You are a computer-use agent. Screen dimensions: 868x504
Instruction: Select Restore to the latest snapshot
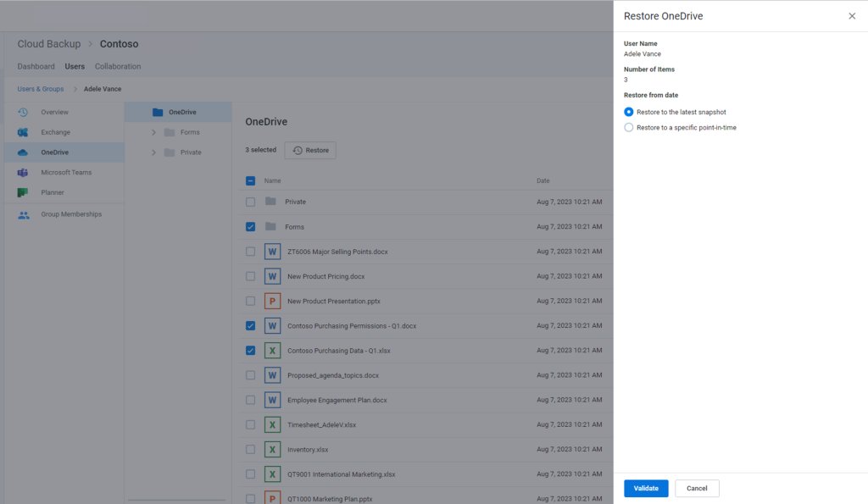click(x=629, y=112)
